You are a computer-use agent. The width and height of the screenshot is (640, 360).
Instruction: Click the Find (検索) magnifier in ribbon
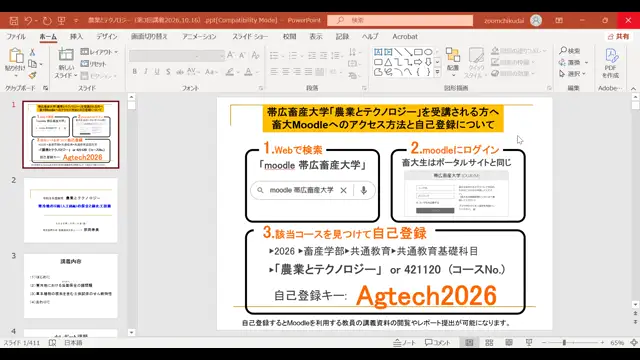click(563, 51)
